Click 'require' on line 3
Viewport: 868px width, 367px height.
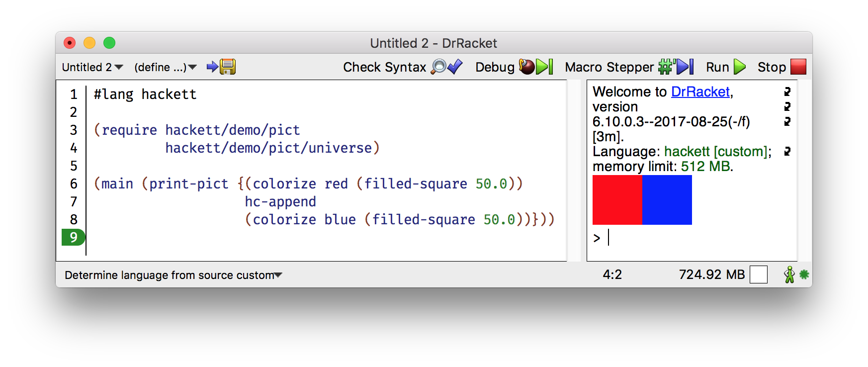[129, 130]
